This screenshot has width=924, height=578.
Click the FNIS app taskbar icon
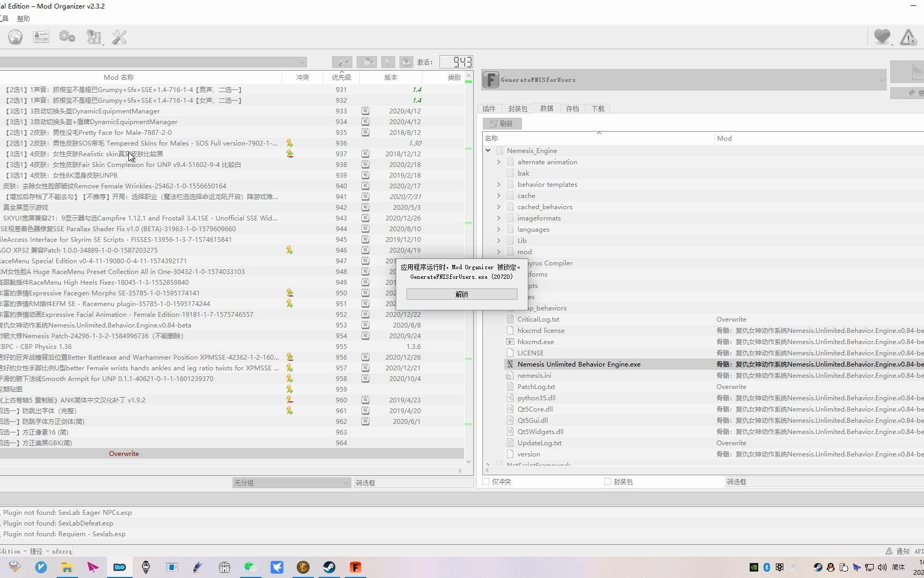(x=355, y=567)
